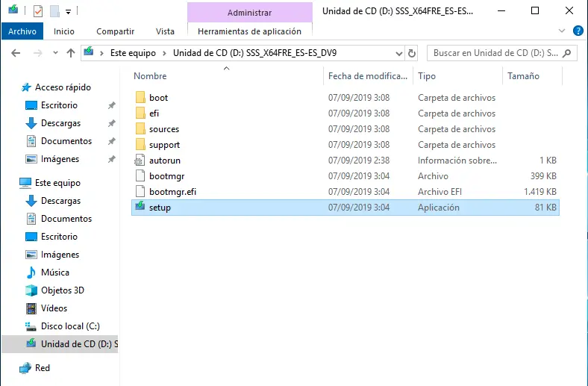Select the bootmgr.efi file icon

coord(140,192)
